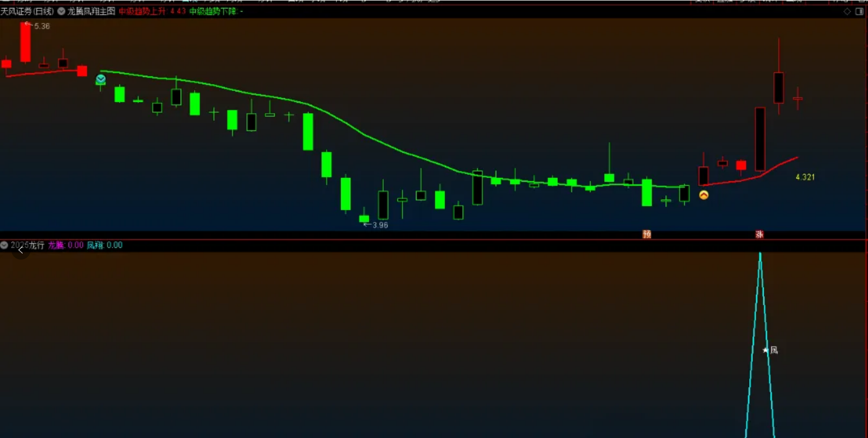Click the 凤翔: 0.00 indicator value

(x=105, y=245)
